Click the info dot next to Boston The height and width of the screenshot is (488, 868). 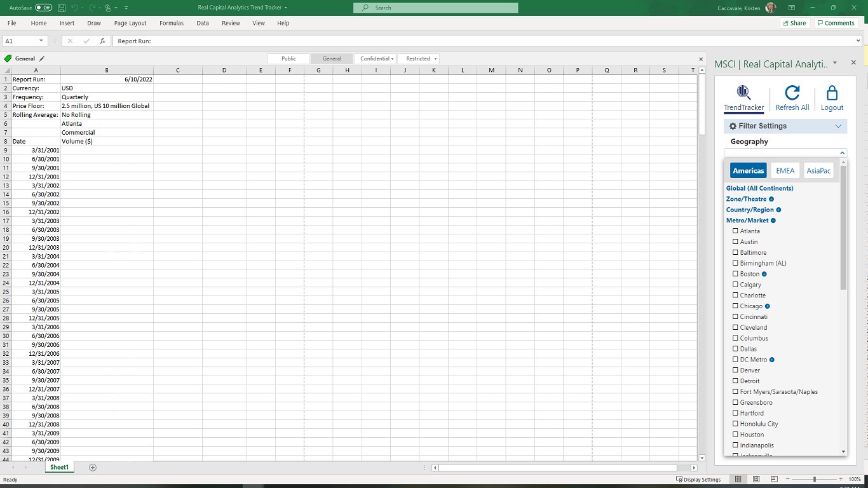click(764, 274)
